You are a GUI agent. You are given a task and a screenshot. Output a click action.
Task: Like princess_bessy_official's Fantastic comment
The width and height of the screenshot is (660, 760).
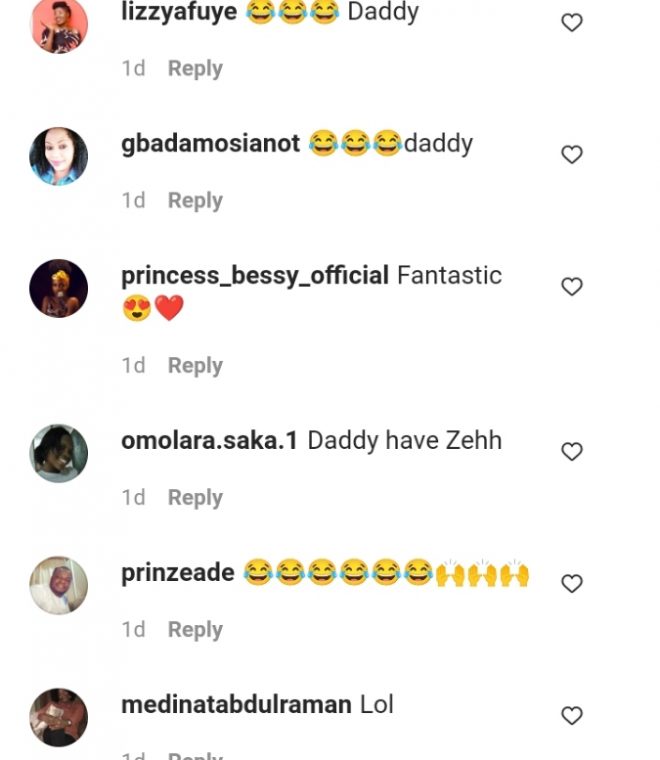pyautogui.click(x=572, y=287)
